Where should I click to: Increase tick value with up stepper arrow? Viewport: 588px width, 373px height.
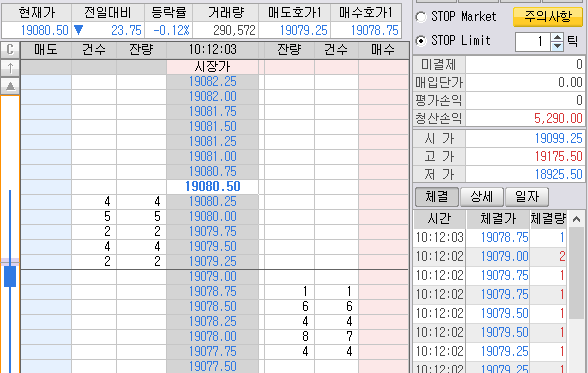coord(558,37)
